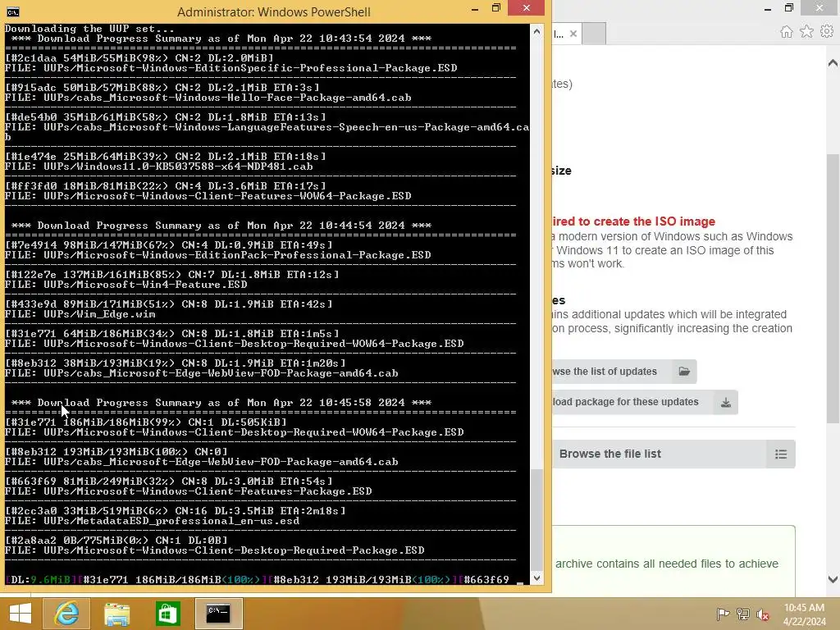
Task: Open network status icon in tray
Action: point(743,614)
